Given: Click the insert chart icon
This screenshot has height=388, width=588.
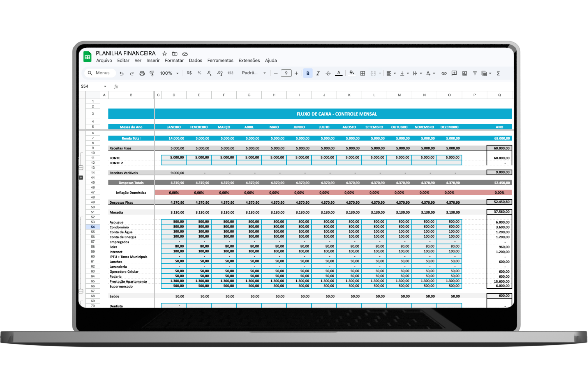Looking at the screenshot, I should [x=465, y=73].
